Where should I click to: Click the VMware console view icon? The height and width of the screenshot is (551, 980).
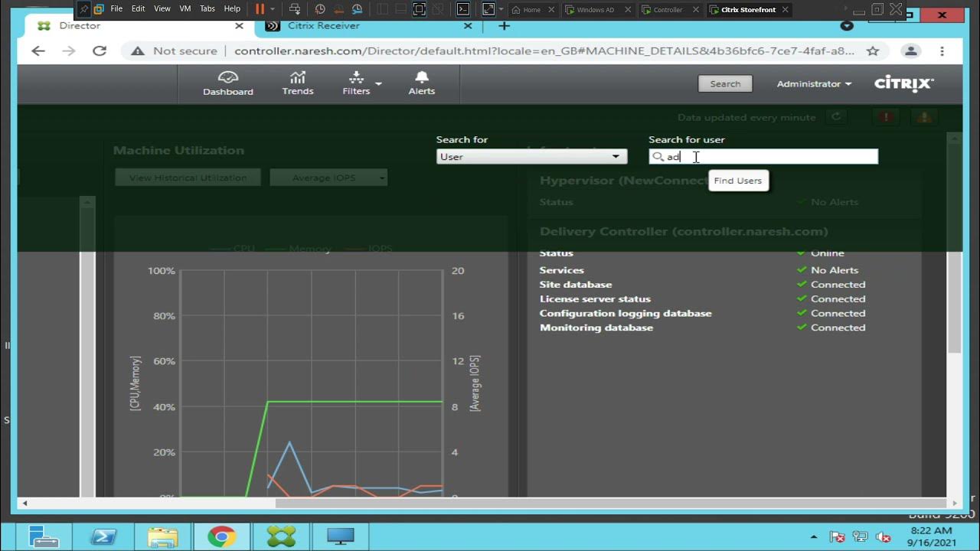(x=462, y=9)
